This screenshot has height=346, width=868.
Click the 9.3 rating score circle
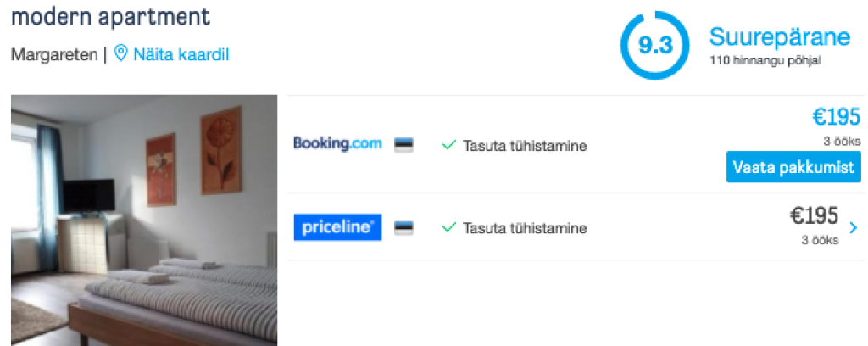pyautogui.click(x=654, y=46)
